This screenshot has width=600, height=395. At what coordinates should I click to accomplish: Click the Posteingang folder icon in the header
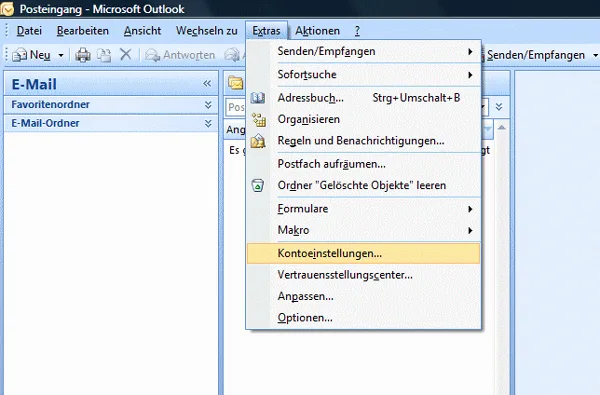[x=235, y=82]
